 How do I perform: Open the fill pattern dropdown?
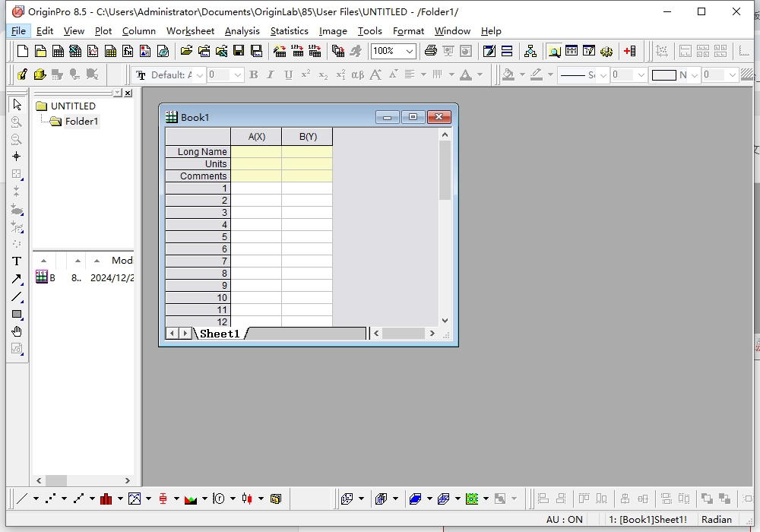pyautogui.click(x=694, y=75)
